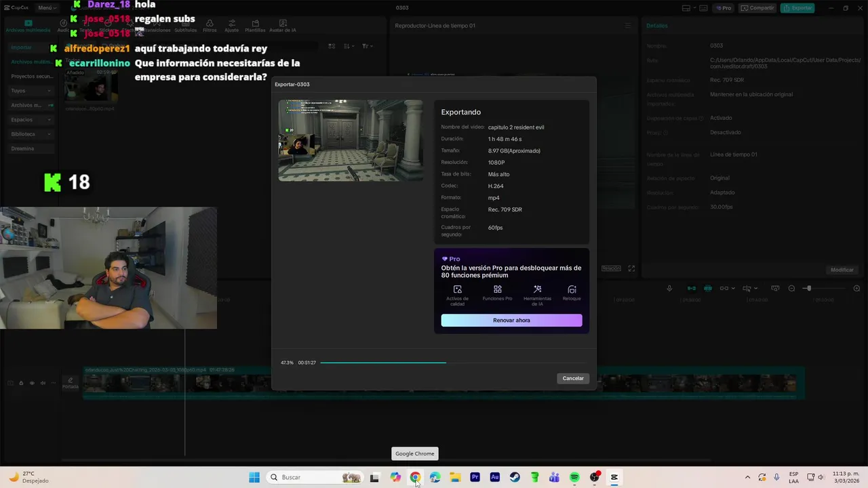Switch to the Filtros tab
868x488 pixels.
click(210, 26)
